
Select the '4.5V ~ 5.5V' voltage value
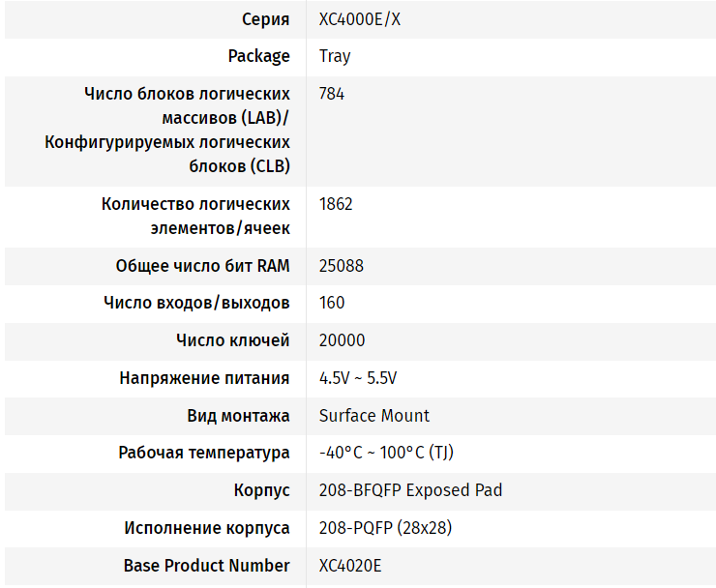pyautogui.click(x=358, y=378)
